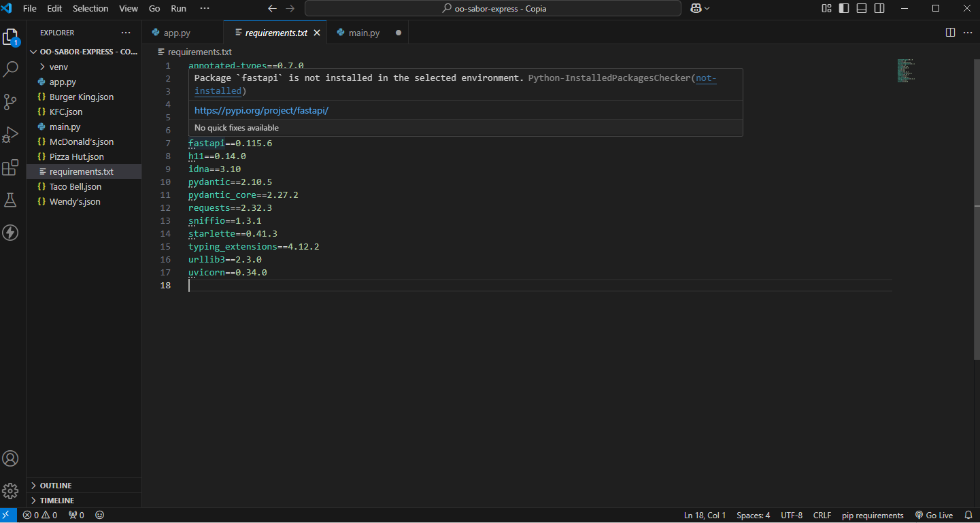Open the Copilot chat icon

click(x=696, y=8)
